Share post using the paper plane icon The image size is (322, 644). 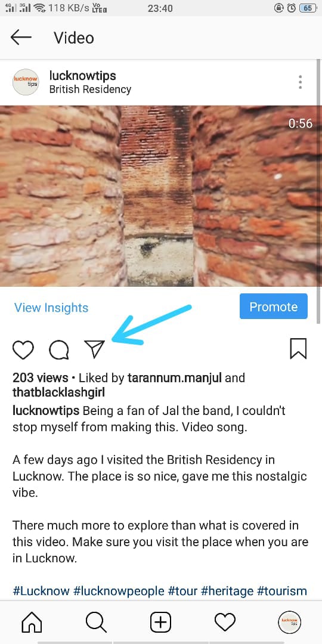coord(94,349)
